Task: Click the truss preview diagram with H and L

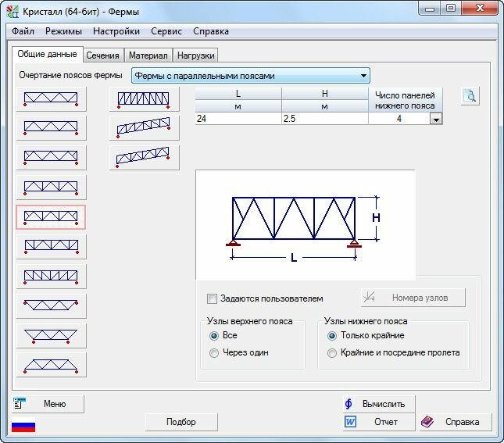Action: click(306, 225)
